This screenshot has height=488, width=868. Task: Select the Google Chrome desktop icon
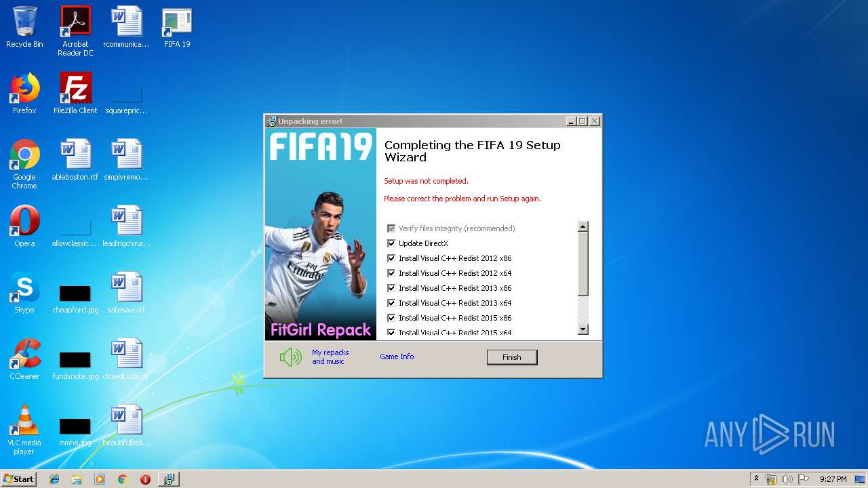pos(24,164)
